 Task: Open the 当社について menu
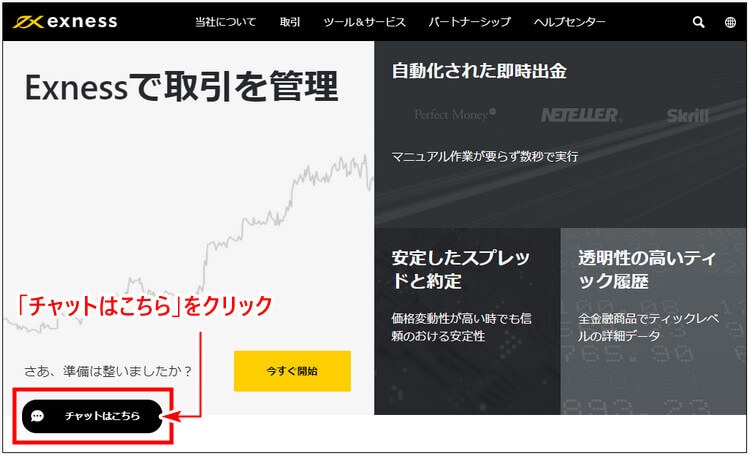tap(225, 22)
